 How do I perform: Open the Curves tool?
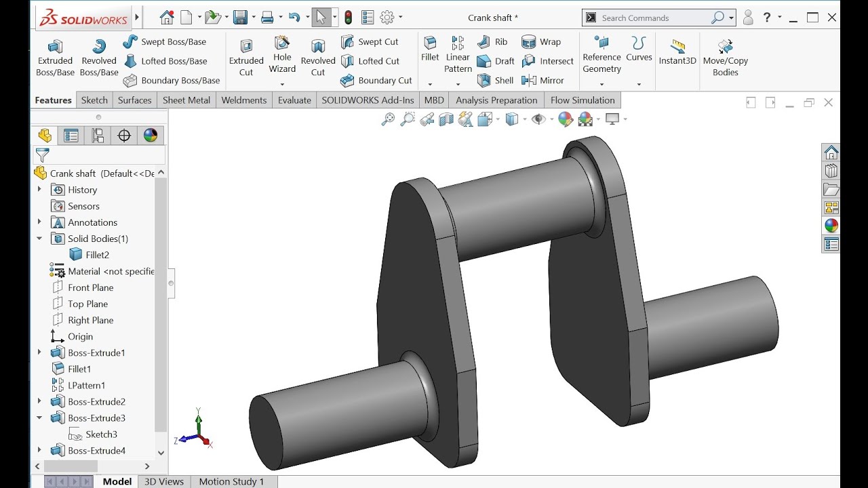(x=639, y=49)
